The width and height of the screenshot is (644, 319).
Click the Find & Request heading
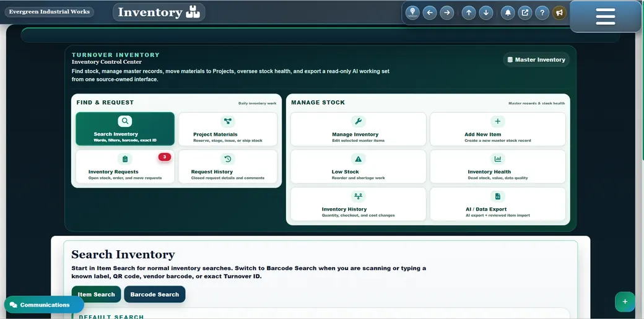[x=105, y=103]
